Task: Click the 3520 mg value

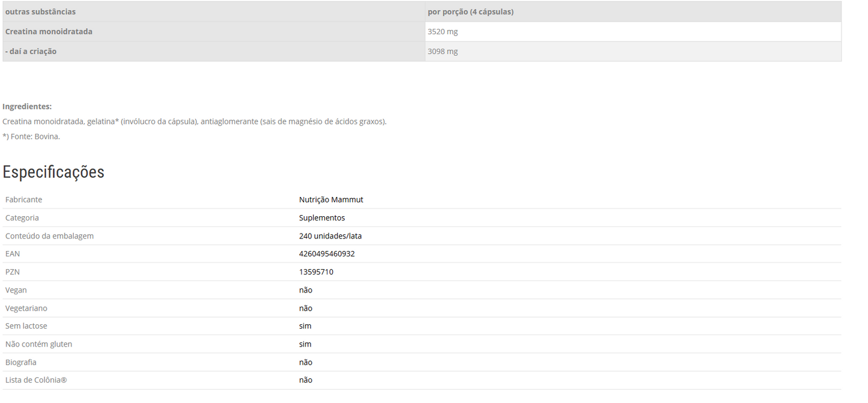Action: click(x=443, y=31)
